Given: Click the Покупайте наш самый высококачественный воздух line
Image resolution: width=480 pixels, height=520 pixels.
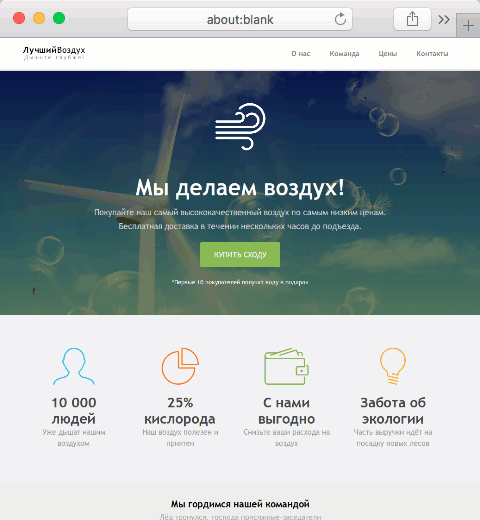Looking at the screenshot, I should click(x=240, y=212).
